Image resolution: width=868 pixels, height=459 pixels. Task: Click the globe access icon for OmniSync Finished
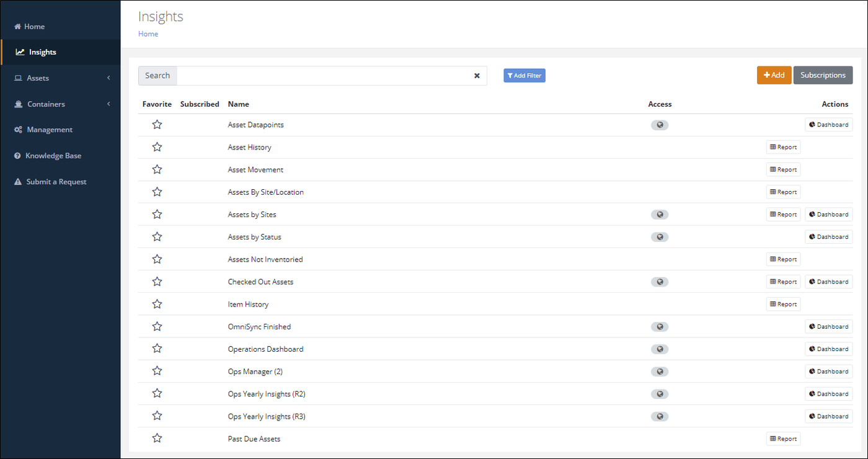(660, 326)
